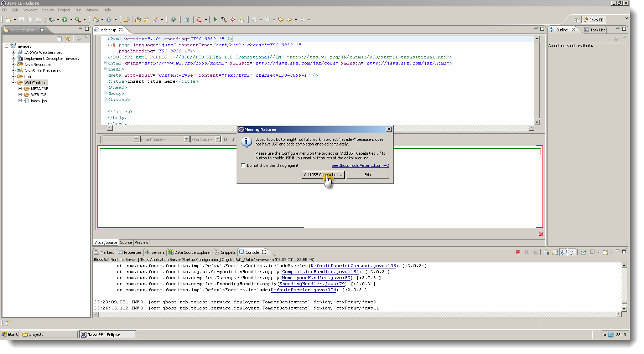The width and height of the screenshot is (644, 354).
Task: Click Open Perspective icon near Java EE
Action: [577, 20]
